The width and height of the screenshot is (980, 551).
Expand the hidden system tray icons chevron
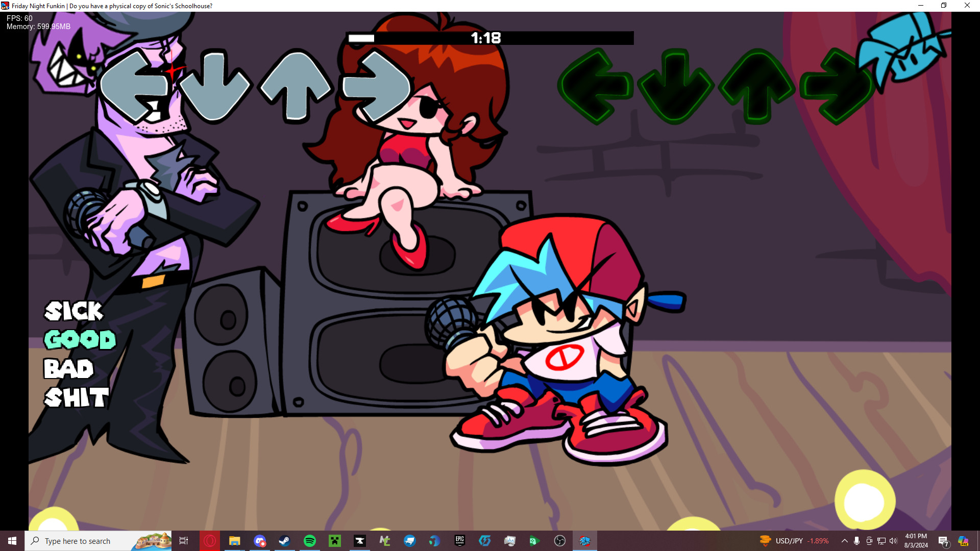[845, 541]
